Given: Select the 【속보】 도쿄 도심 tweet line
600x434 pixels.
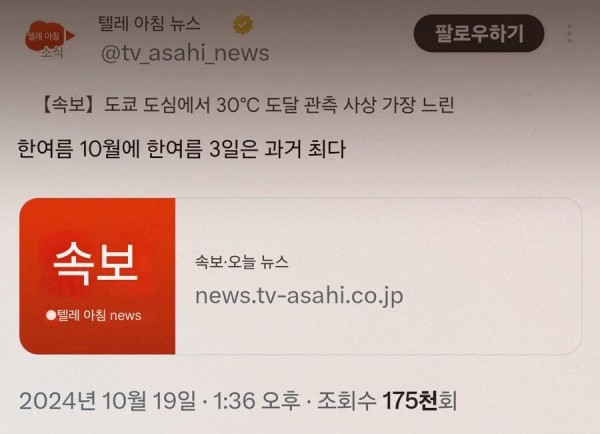Looking at the screenshot, I should point(247,104).
